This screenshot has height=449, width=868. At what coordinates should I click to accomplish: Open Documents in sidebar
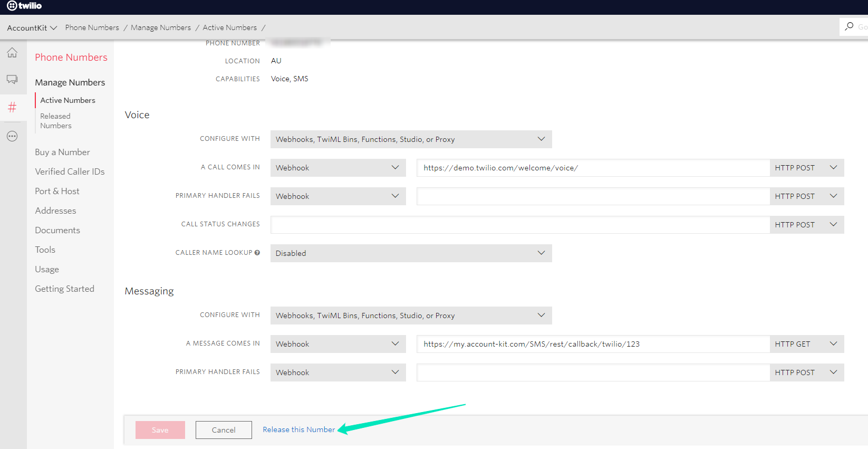tap(57, 230)
